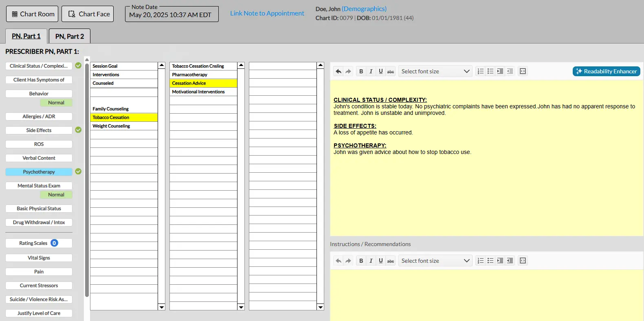Open the top editor font size dropdown
The width and height of the screenshot is (644, 321).
tap(435, 71)
